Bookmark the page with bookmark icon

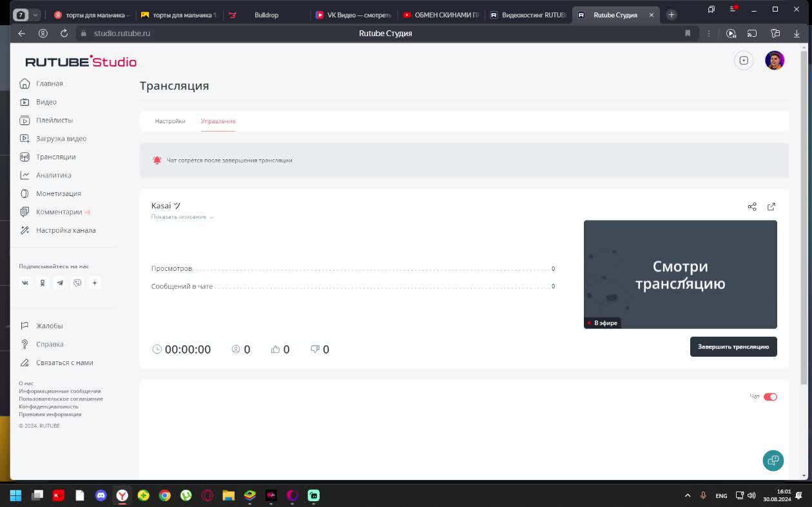(x=688, y=33)
